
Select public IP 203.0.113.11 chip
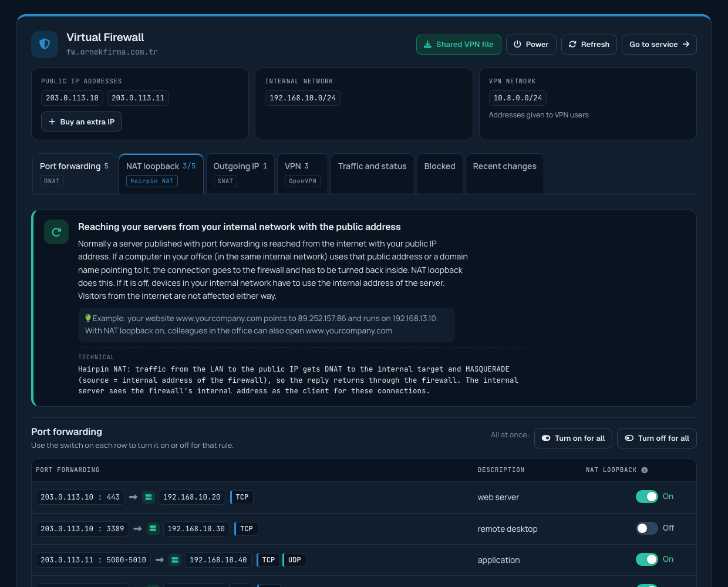138,98
